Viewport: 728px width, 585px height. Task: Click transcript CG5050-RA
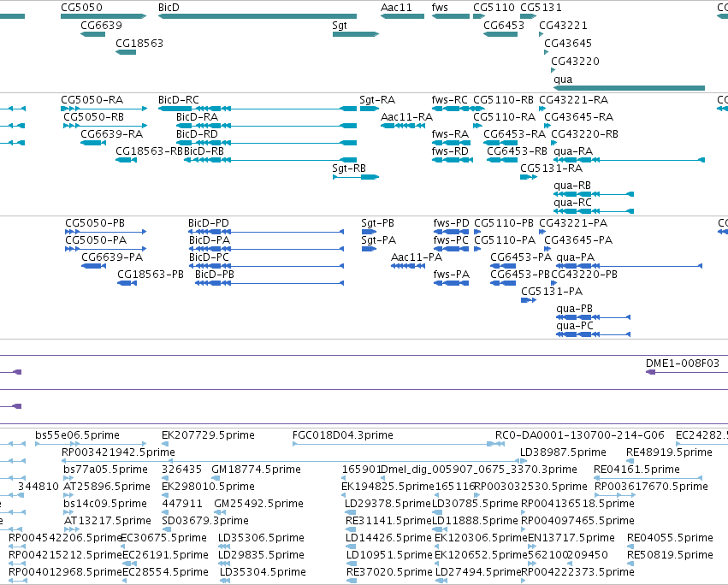click(x=104, y=109)
